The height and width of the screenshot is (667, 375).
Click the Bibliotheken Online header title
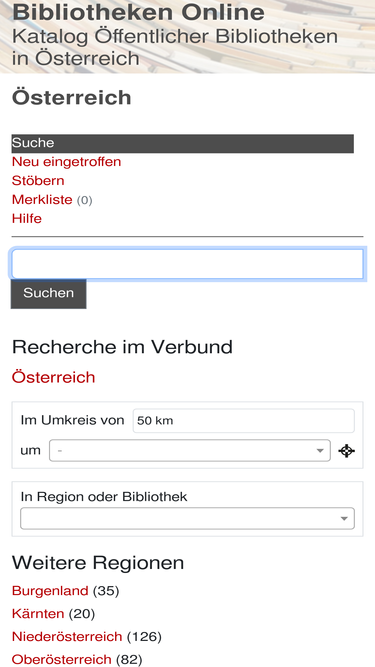click(x=138, y=13)
